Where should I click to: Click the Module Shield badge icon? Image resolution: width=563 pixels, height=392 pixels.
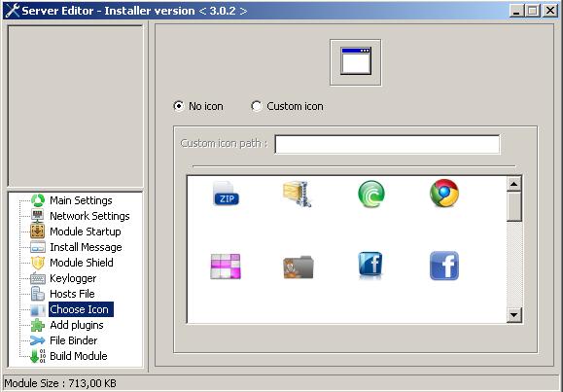38,263
